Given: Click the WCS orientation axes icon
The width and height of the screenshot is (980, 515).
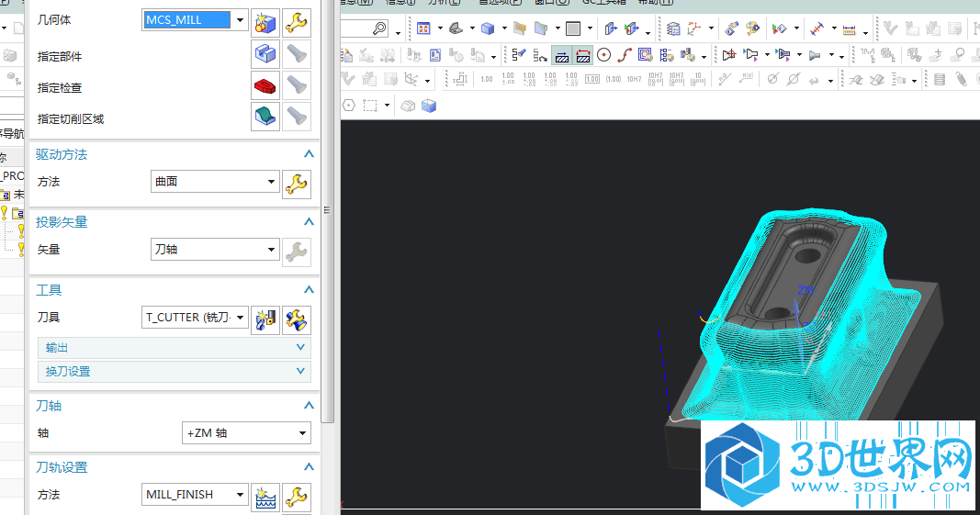Looking at the screenshot, I should coord(694,28).
